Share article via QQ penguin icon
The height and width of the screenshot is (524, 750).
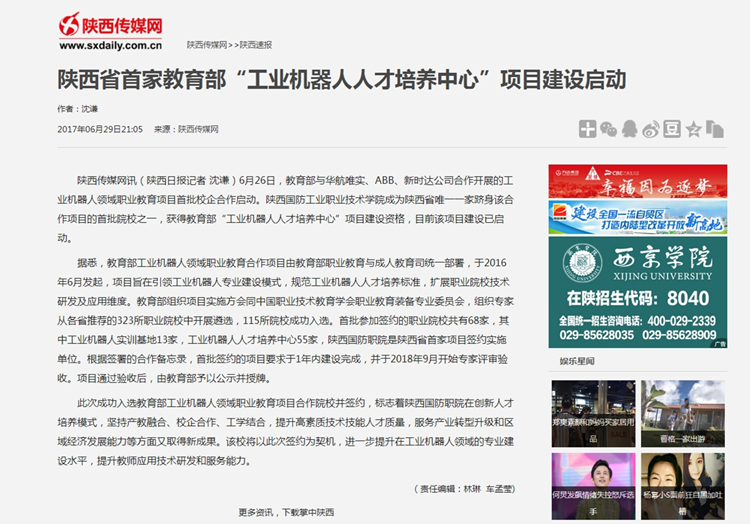pos(629,129)
